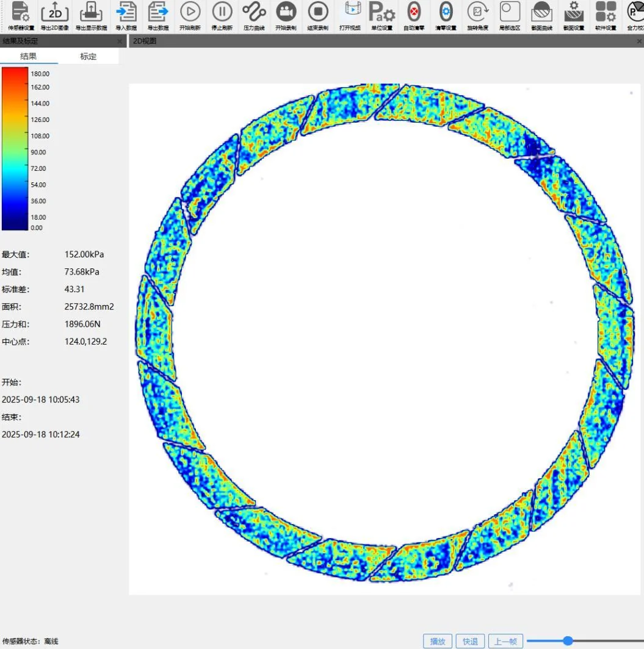Click the 播放 play button

tap(438, 641)
